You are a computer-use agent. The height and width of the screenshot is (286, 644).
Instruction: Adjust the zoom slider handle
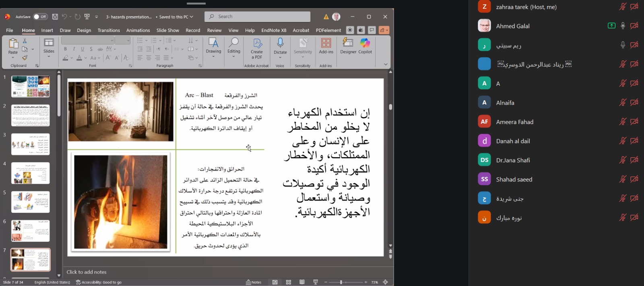(x=341, y=282)
